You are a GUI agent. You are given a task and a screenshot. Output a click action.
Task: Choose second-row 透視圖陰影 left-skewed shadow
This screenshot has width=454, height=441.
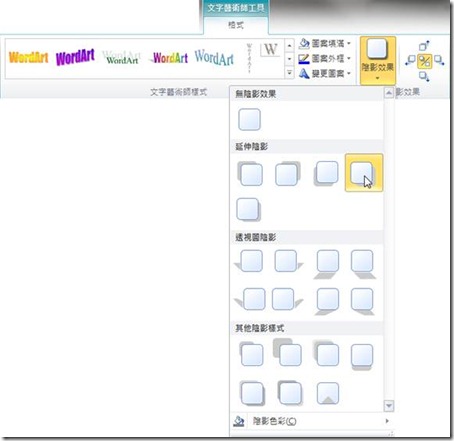pos(251,299)
